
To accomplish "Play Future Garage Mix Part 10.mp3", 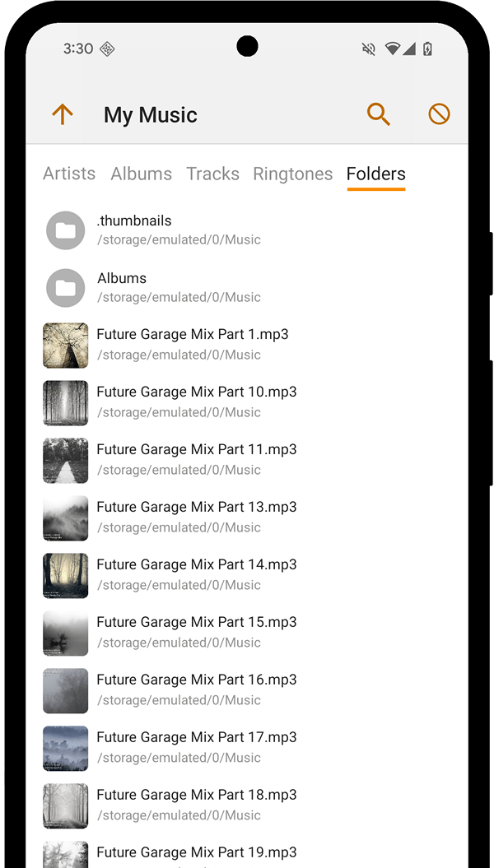I will (196, 402).
